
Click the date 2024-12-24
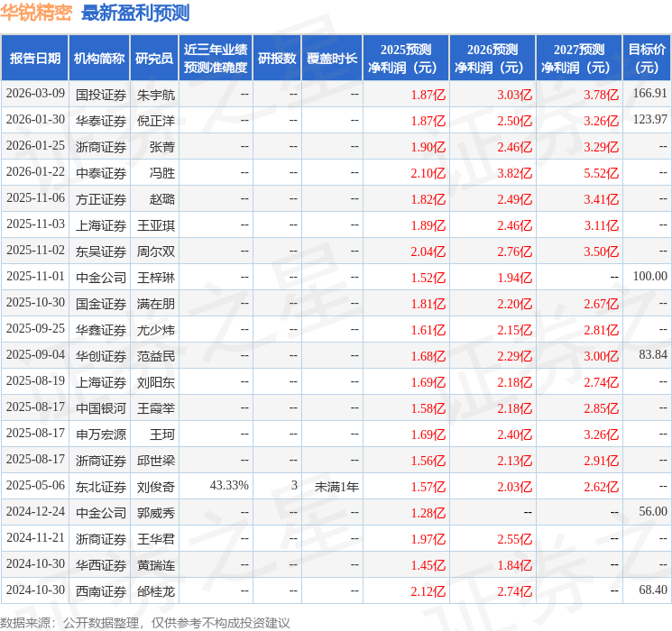35,511
